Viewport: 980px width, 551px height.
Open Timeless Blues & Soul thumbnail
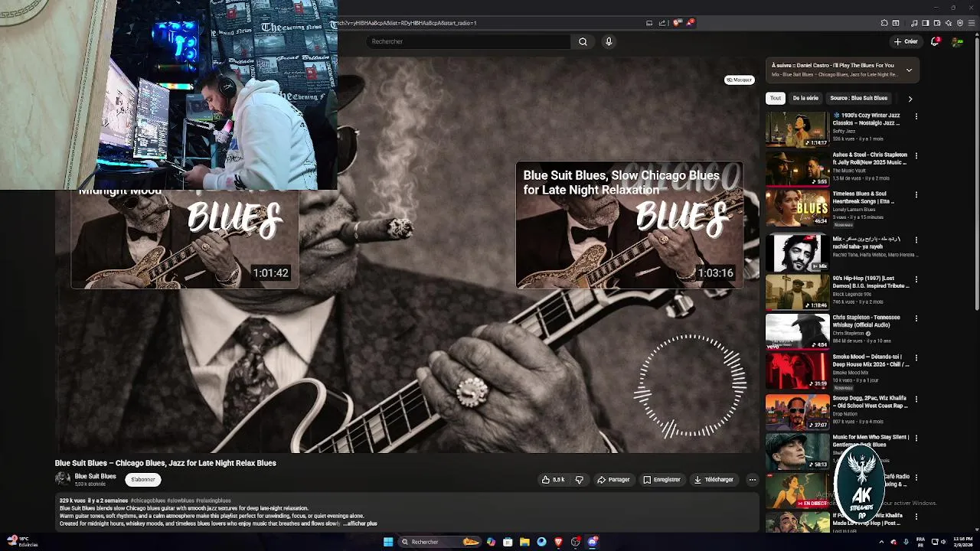click(797, 208)
